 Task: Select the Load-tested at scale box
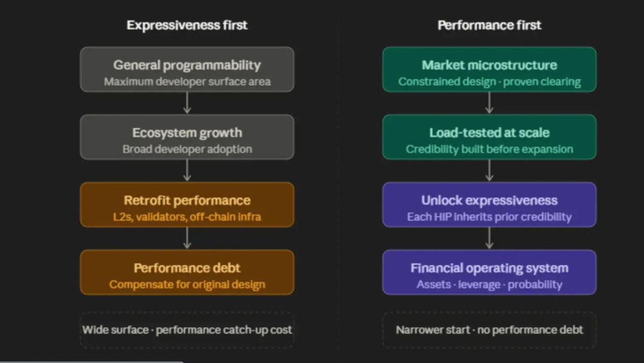pyautogui.click(x=489, y=137)
